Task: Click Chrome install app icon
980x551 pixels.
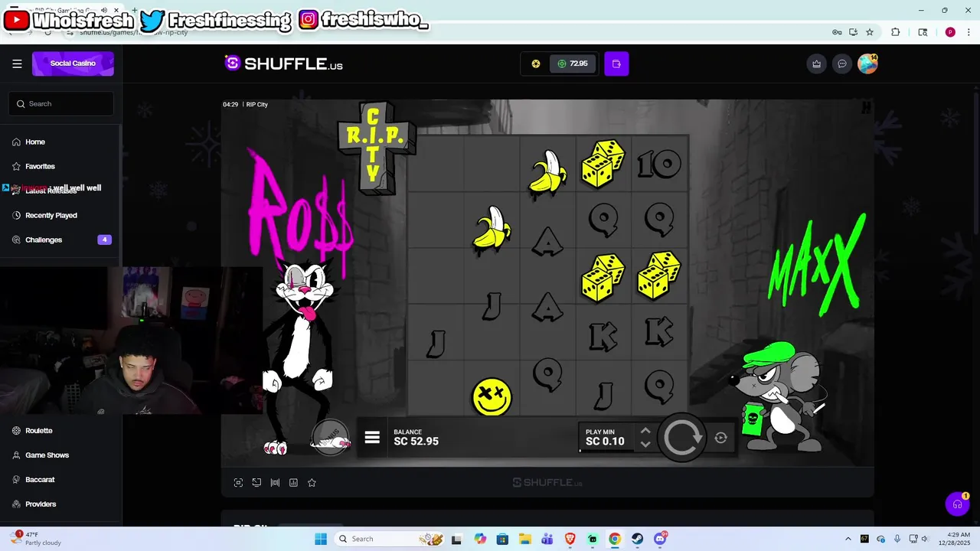Action: pyautogui.click(x=853, y=32)
